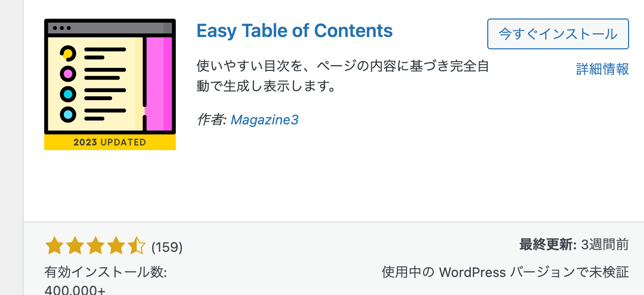Click the second rating star
Screen dimensions: 644x295
tap(75, 246)
